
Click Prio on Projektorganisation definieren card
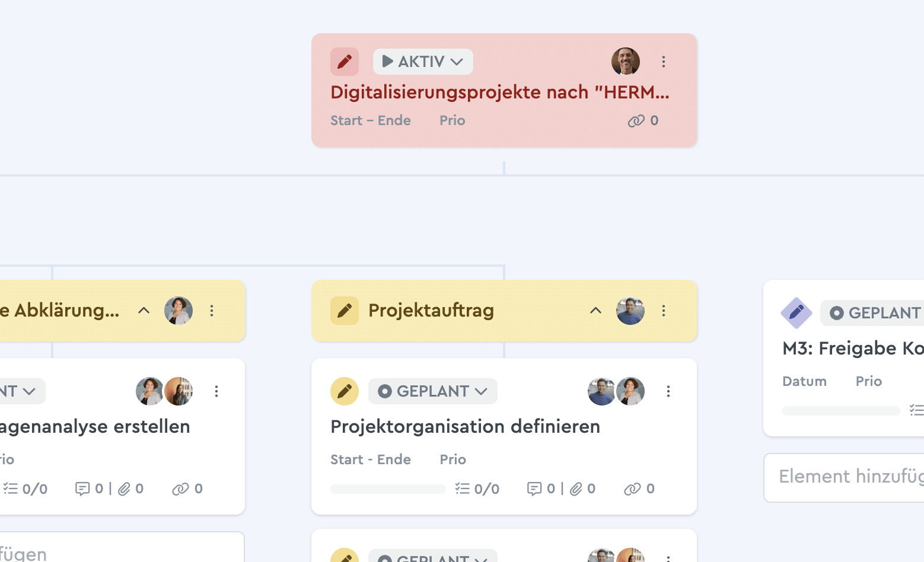click(x=453, y=459)
